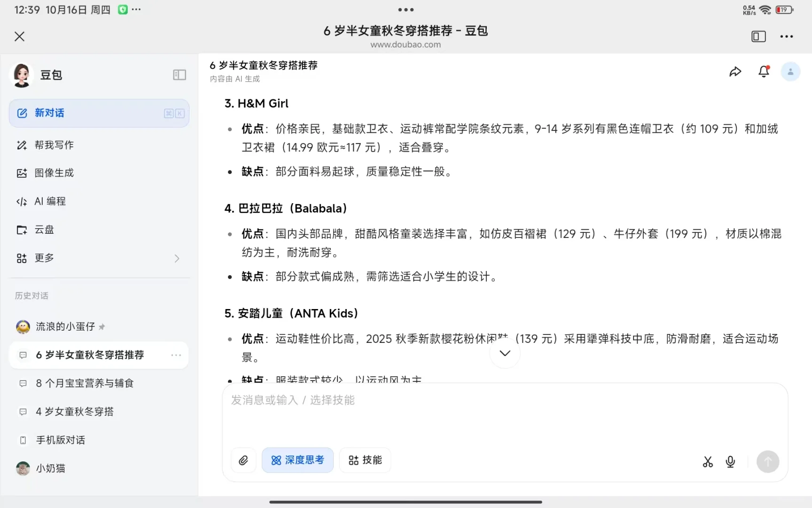
Task: Click the 手机版对话 phone icon
Action: (23, 440)
